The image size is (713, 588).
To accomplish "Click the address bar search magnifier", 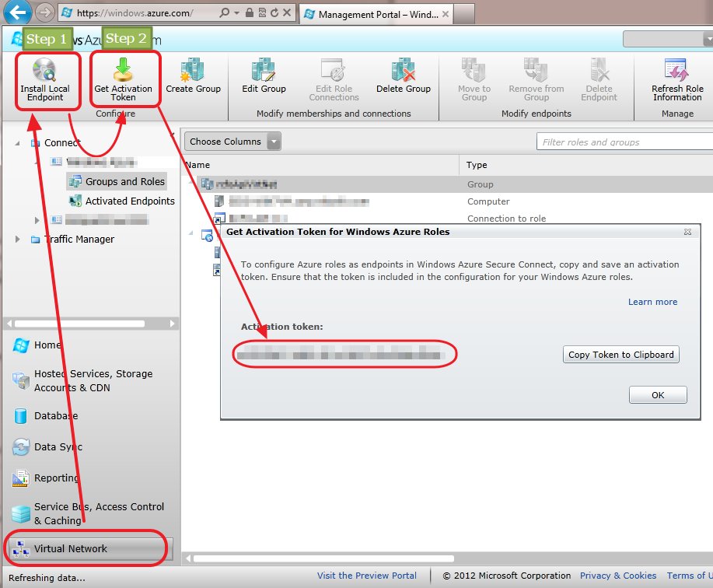I will point(224,12).
